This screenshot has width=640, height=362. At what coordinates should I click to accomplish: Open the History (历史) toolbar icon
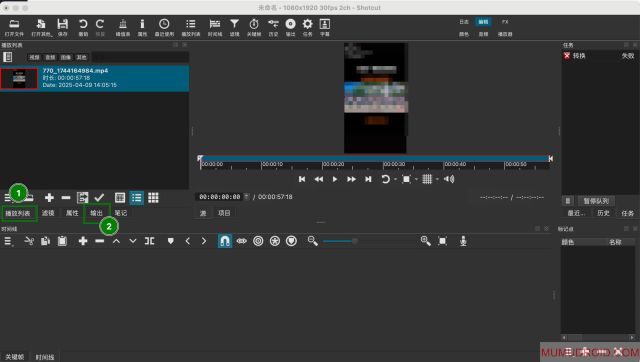[x=273, y=24]
